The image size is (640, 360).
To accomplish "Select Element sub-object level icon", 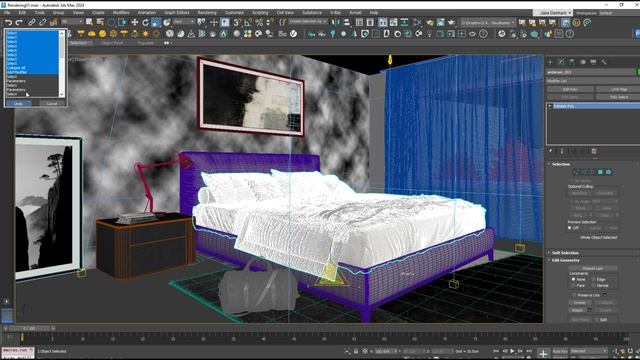I will coord(609,172).
